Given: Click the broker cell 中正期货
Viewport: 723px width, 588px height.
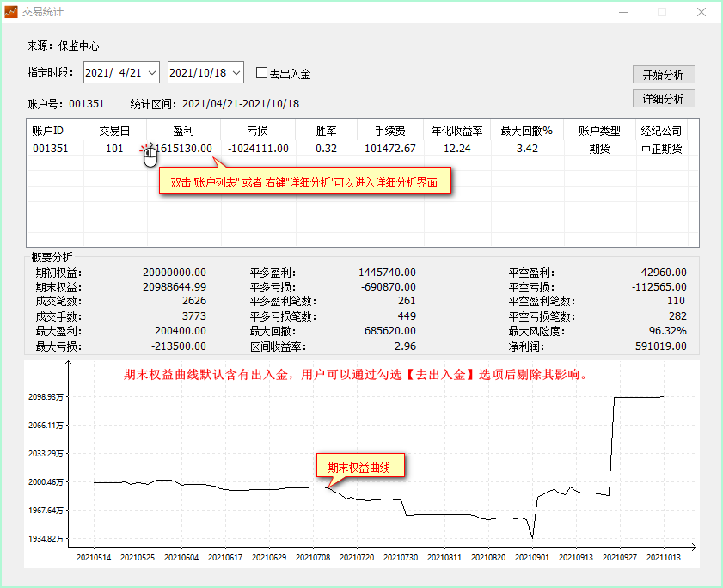Looking at the screenshot, I should (x=662, y=149).
